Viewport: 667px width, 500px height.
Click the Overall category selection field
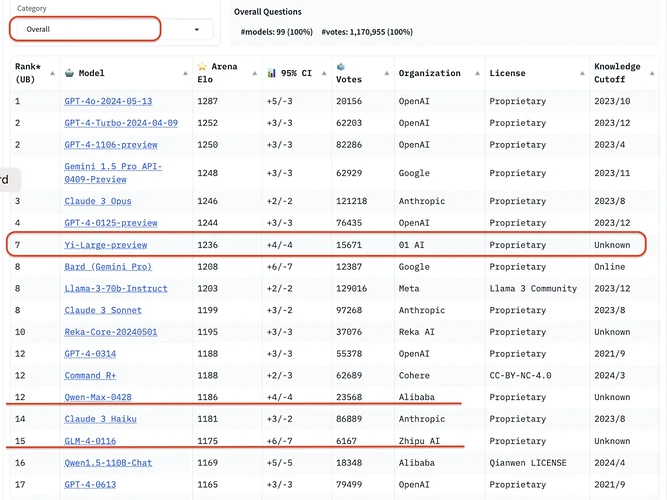(x=85, y=29)
